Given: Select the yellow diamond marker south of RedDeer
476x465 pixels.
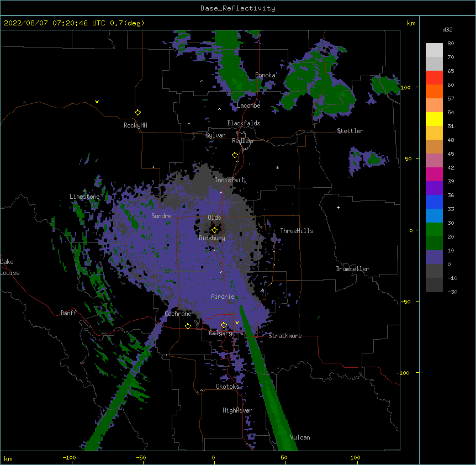Looking at the screenshot, I should click(235, 155).
